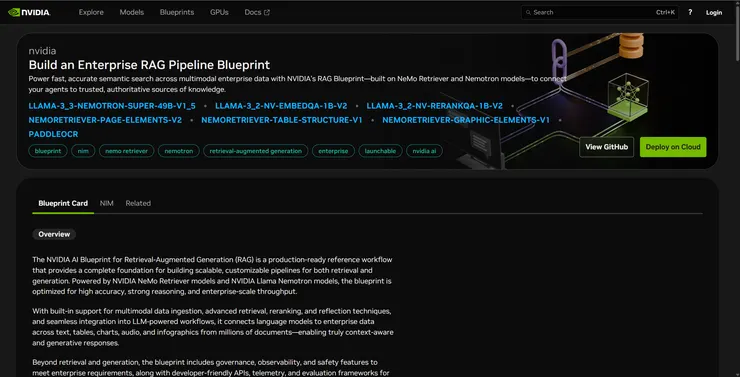Click the View GitHub button
740x377 pixels.
click(x=606, y=147)
